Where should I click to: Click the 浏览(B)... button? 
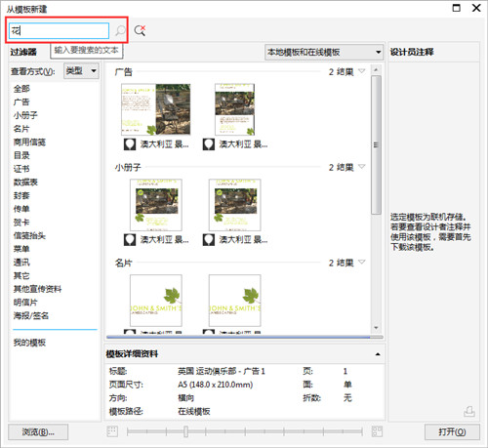pyautogui.click(x=38, y=432)
